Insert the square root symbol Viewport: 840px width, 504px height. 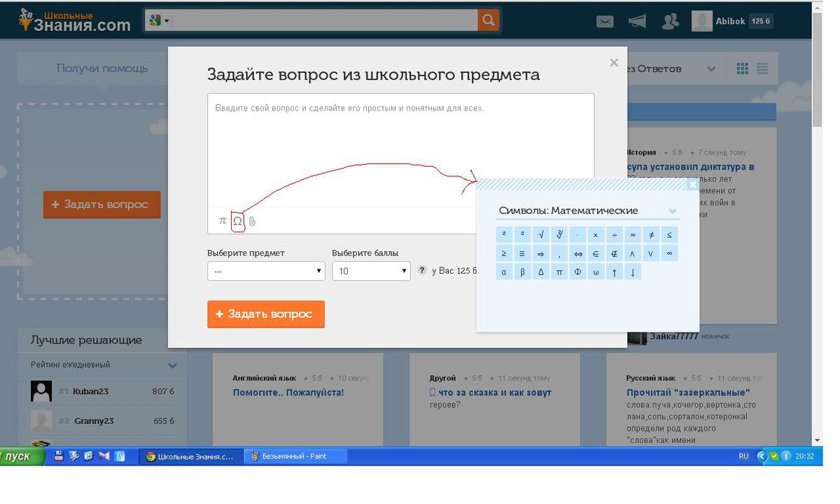[541, 235]
